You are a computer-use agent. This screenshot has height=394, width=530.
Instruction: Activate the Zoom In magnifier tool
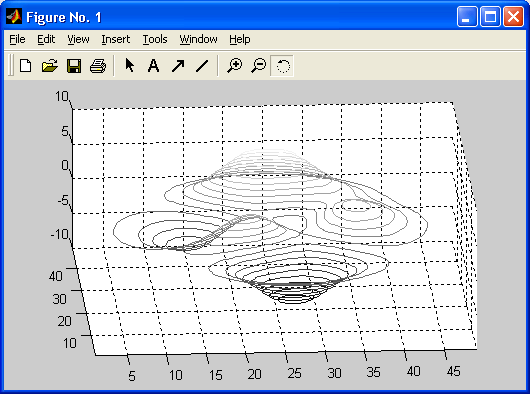pyautogui.click(x=235, y=65)
